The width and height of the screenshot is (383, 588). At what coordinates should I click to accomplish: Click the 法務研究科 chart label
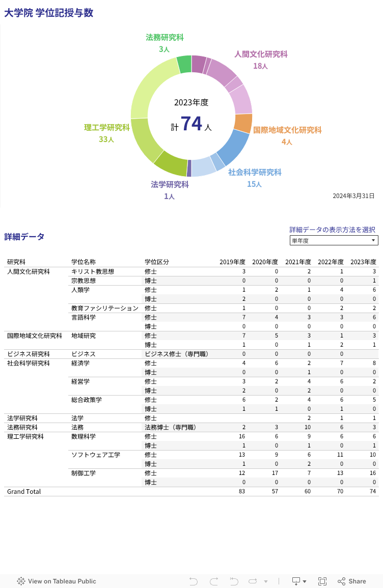pos(165,38)
